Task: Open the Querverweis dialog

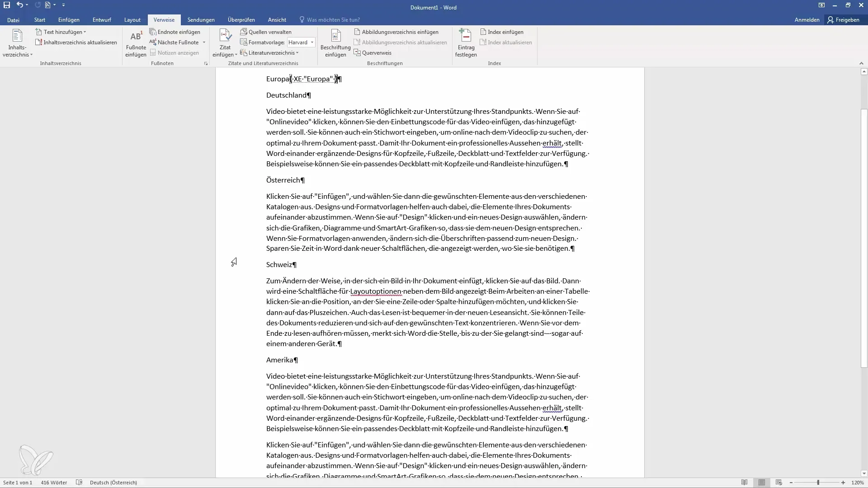Action: (373, 53)
